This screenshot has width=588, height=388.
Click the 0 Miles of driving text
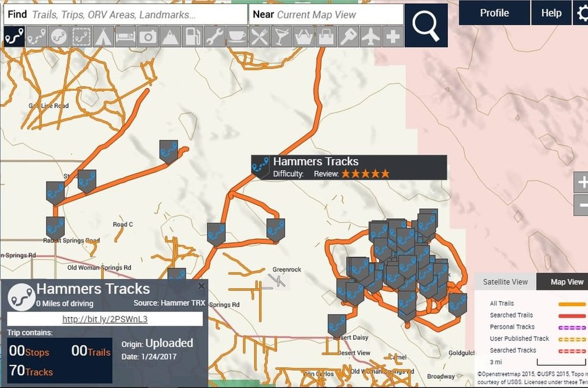65,304
